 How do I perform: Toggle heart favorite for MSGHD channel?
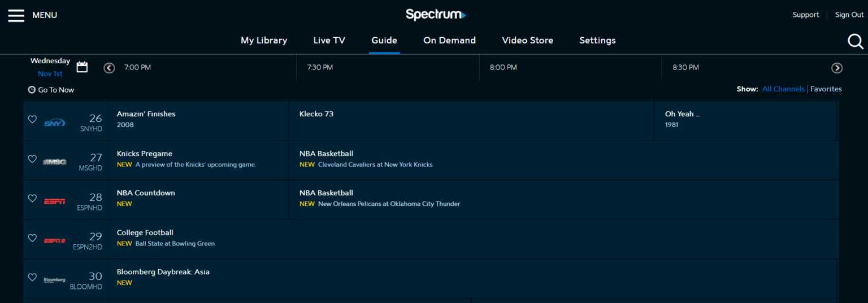point(32,159)
